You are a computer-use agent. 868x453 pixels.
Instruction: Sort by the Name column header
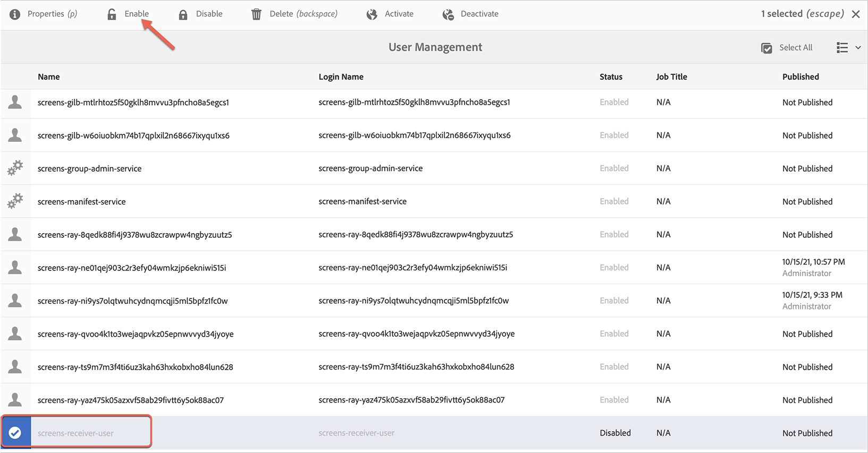tap(48, 77)
